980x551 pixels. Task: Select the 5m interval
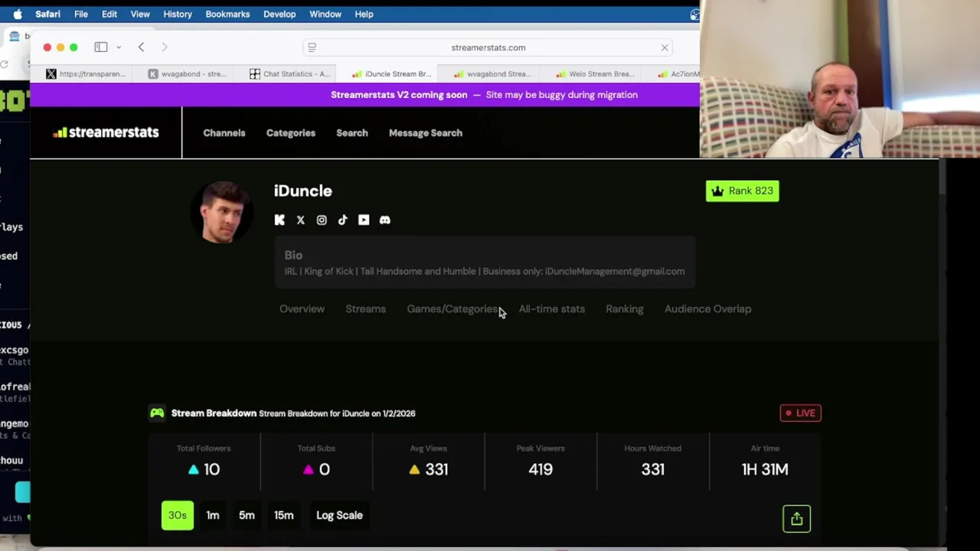(247, 515)
